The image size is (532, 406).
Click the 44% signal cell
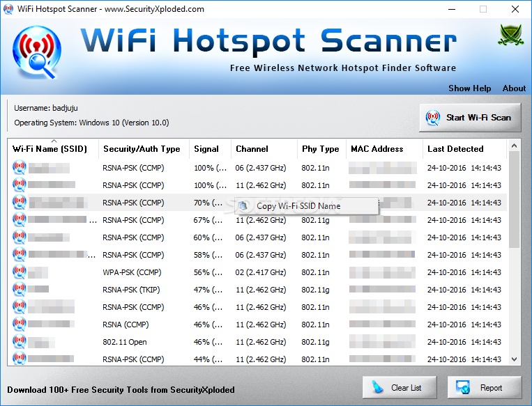pos(208,359)
